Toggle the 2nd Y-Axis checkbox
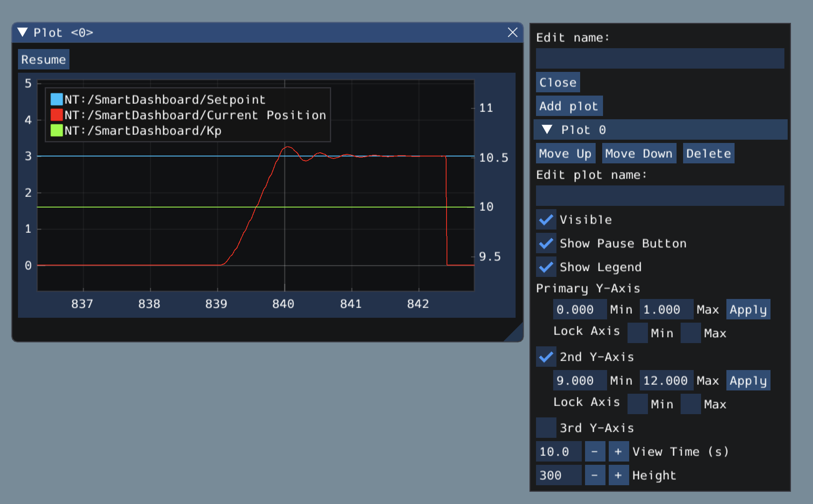The height and width of the screenshot is (504, 813). pos(546,357)
